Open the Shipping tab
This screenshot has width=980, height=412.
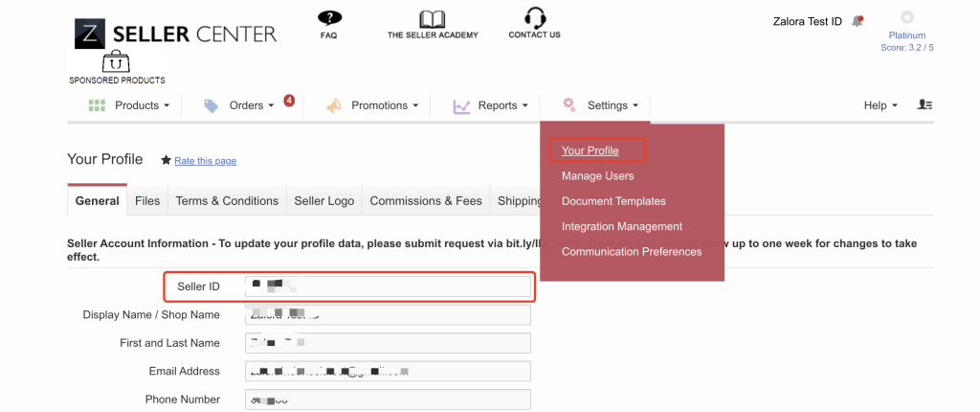516,201
